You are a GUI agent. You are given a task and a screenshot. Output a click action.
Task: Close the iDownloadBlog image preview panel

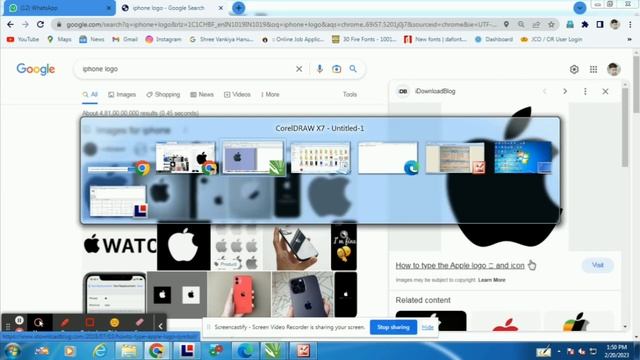(605, 91)
